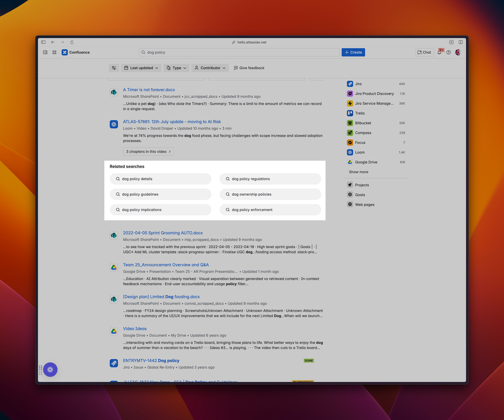The image size is (504, 420).
Task: Open the Video Ideas result
Action: pos(135,329)
